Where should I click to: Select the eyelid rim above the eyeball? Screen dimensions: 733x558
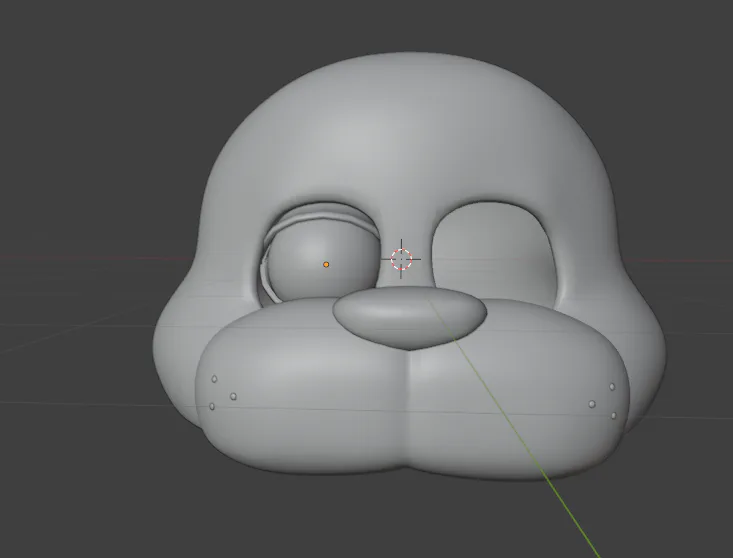(x=323, y=217)
